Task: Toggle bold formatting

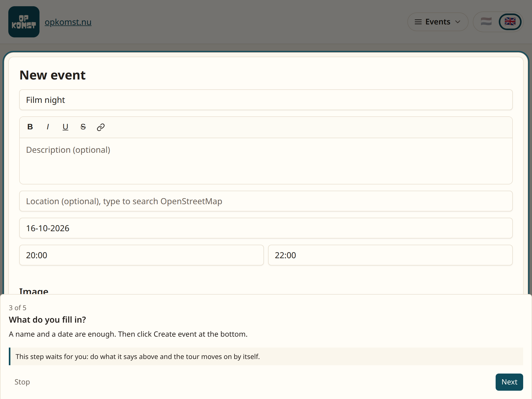Action: tap(30, 127)
